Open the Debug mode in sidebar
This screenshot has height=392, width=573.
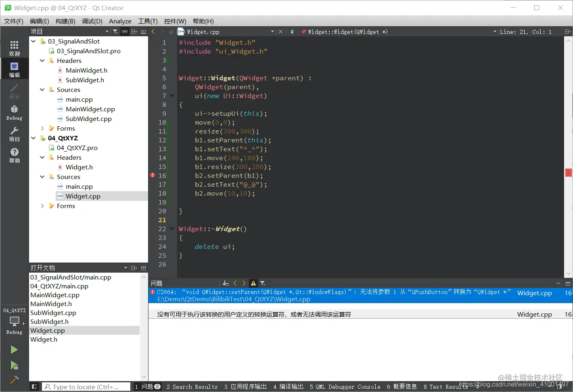pos(15,113)
